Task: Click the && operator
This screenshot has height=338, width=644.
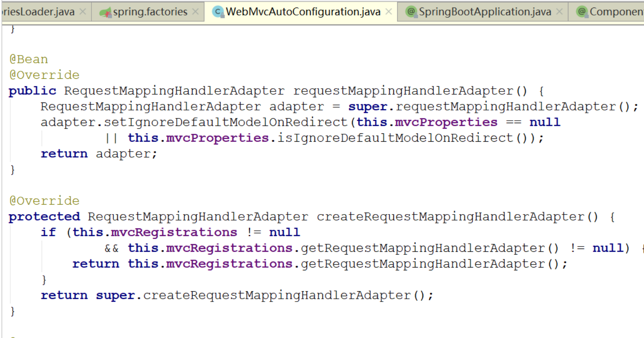Action: [111, 248]
